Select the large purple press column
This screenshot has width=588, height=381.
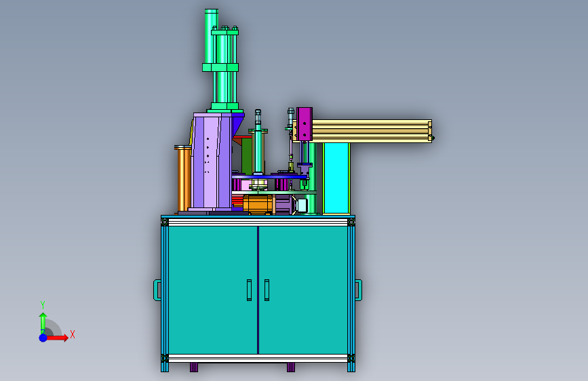pos(212,161)
